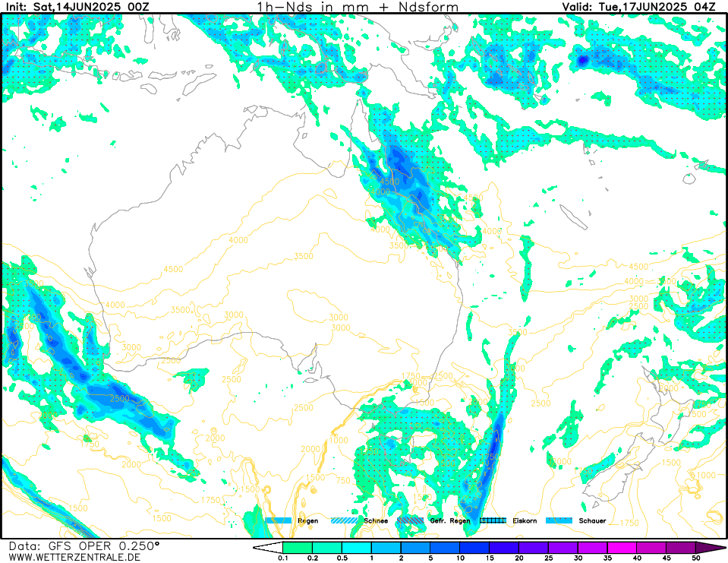Click the 'Eiskorn' legend label
Viewport: 728px width, 563px height.
[x=525, y=520]
